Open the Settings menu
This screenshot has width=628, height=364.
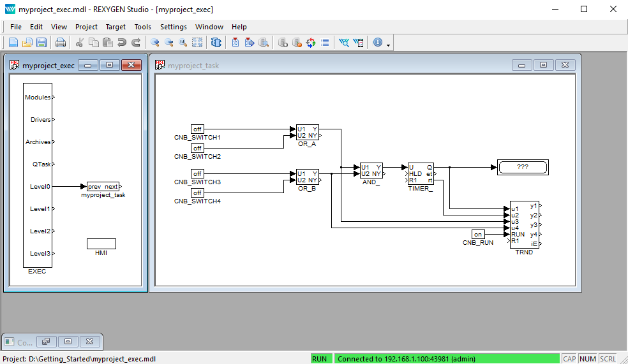[x=173, y=27]
